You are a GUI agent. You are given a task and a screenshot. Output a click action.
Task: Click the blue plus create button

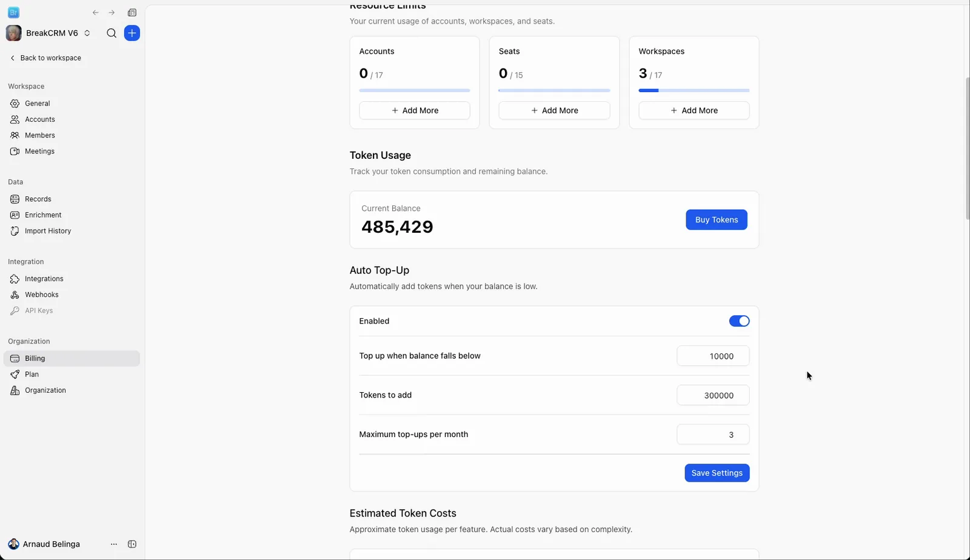pos(132,33)
